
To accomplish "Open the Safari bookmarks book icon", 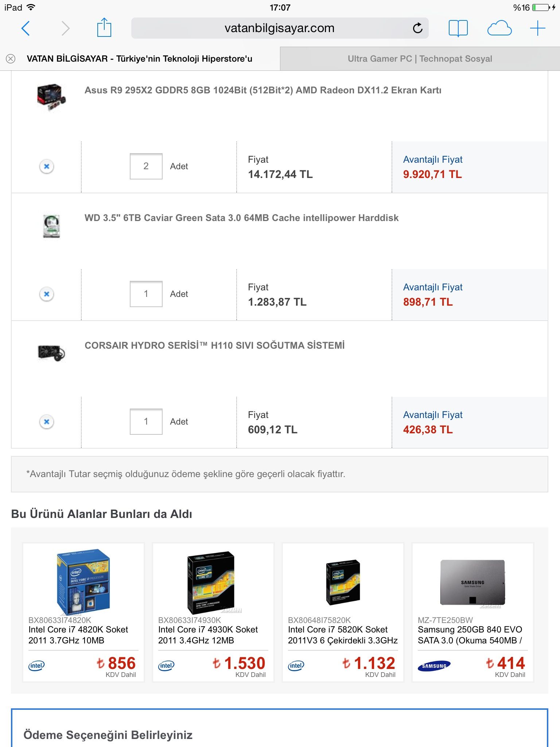I will coord(458,28).
